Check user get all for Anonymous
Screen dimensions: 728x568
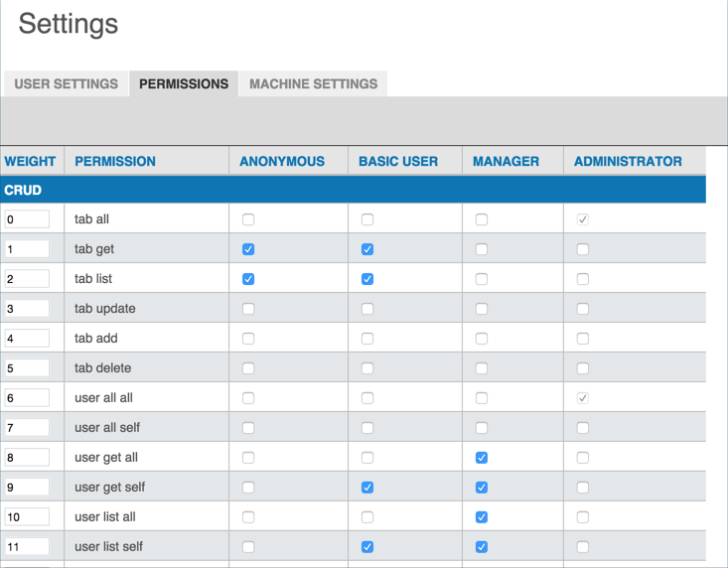click(x=248, y=458)
